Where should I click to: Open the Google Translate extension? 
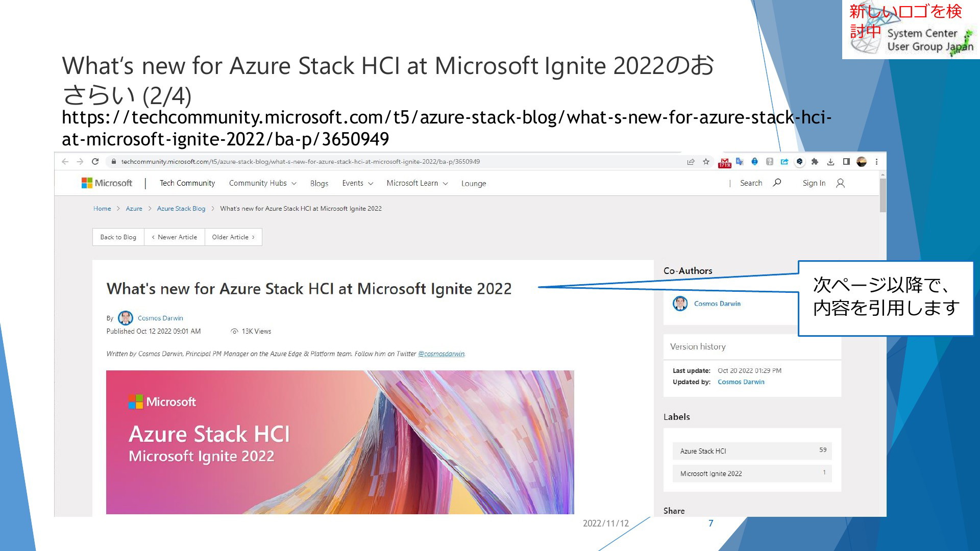click(740, 162)
